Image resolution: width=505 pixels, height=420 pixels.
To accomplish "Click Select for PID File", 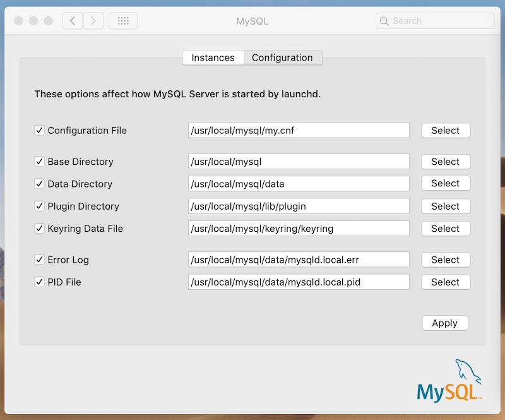I will pyautogui.click(x=446, y=282).
